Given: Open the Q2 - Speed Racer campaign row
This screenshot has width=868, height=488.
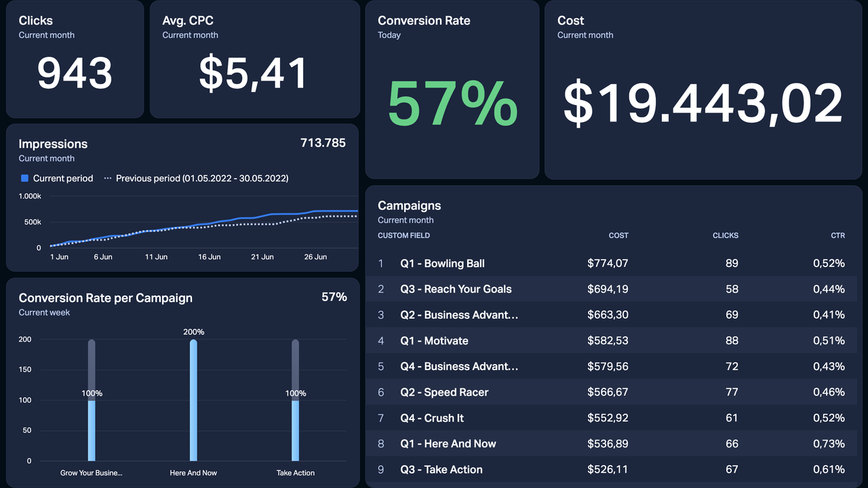Looking at the screenshot, I should click(x=444, y=392).
